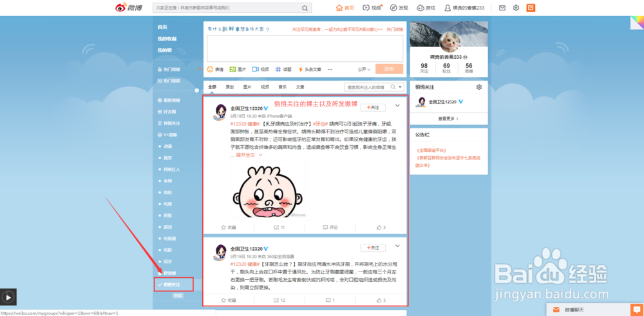Select the 明星 group in sidebar

[x=168, y=215]
